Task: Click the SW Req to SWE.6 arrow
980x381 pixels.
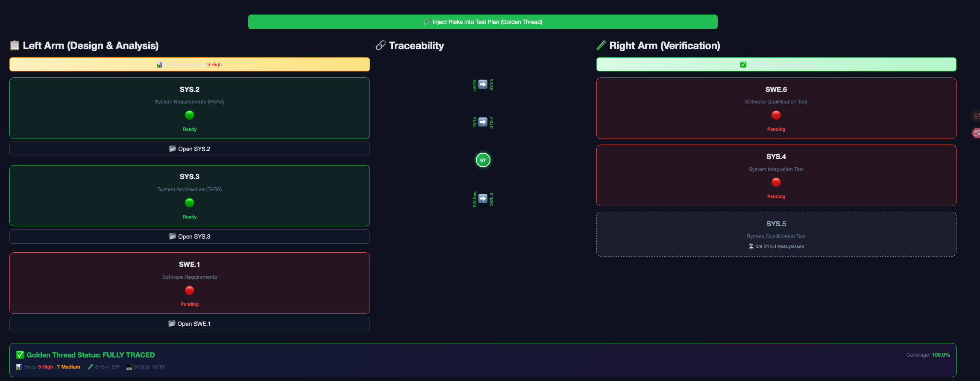Action: click(x=483, y=198)
